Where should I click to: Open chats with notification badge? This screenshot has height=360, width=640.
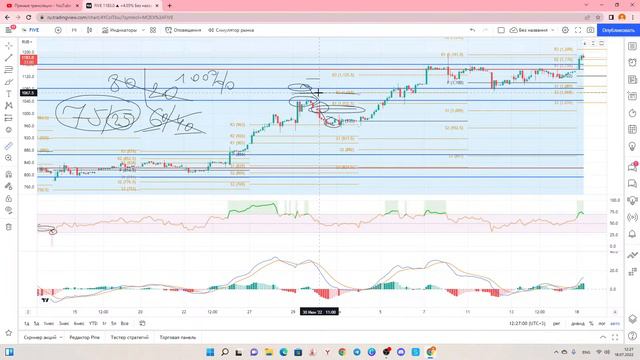(x=632, y=167)
